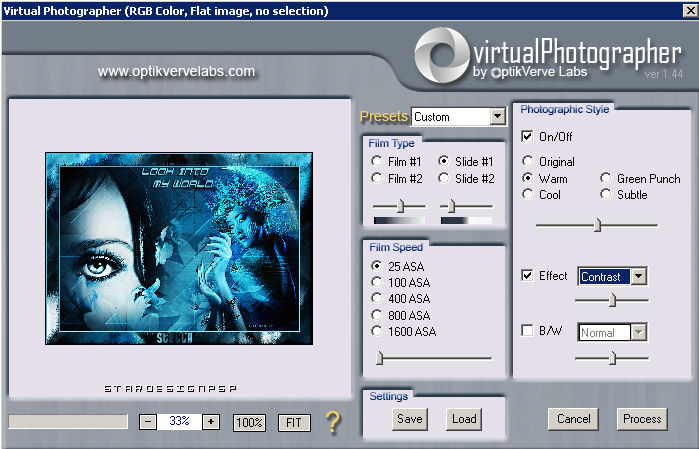The image size is (699, 449).
Task: Open www.optikvervelabs.com link
Action: 177,71
